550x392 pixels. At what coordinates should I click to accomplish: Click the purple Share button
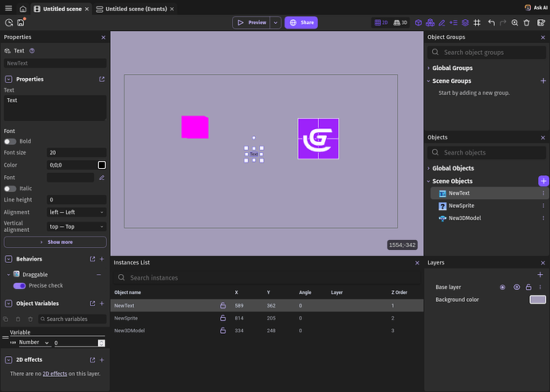[301, 22]
